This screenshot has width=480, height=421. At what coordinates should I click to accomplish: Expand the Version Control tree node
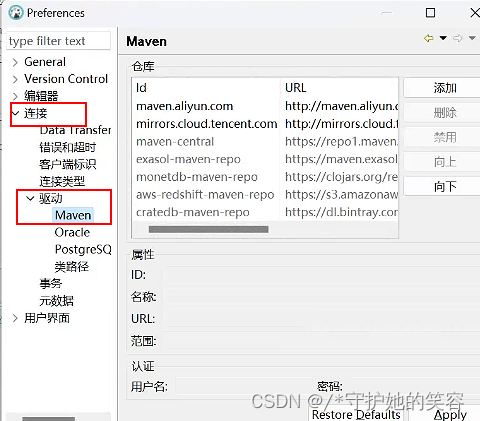(15, 79)
